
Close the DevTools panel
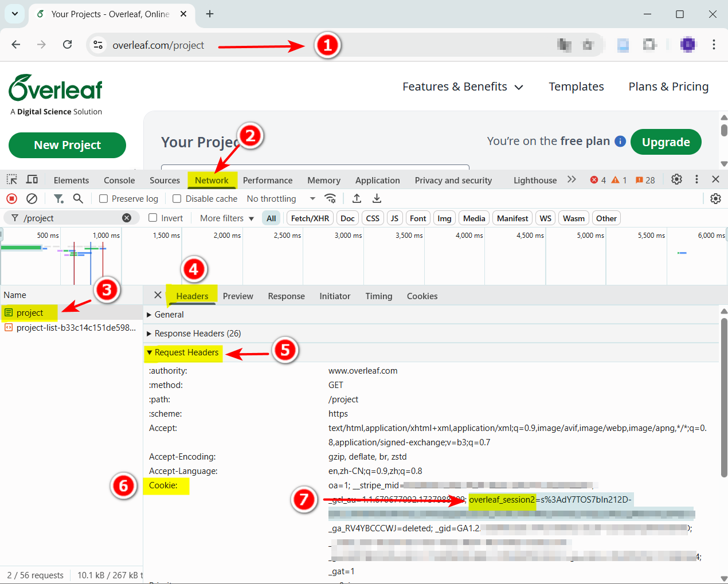point(715,179)
